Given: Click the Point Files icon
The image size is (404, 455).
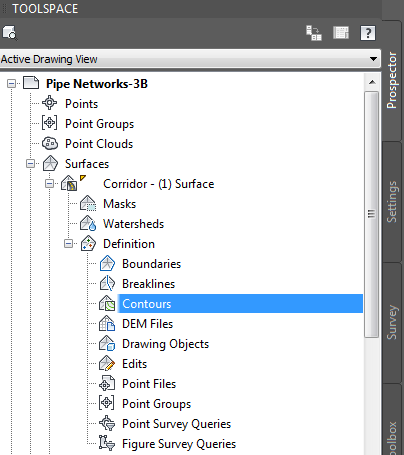Looking at the screenshot, I should 107,383.
